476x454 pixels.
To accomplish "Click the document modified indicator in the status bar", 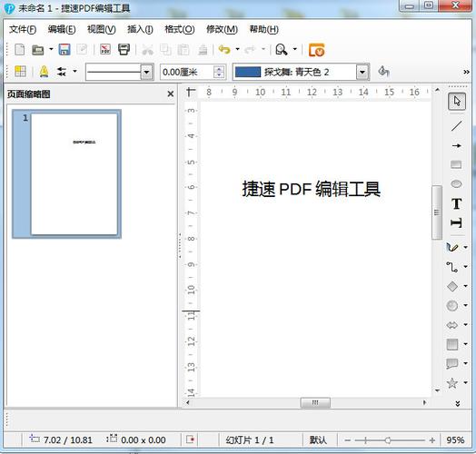I will tap(191, 439).
